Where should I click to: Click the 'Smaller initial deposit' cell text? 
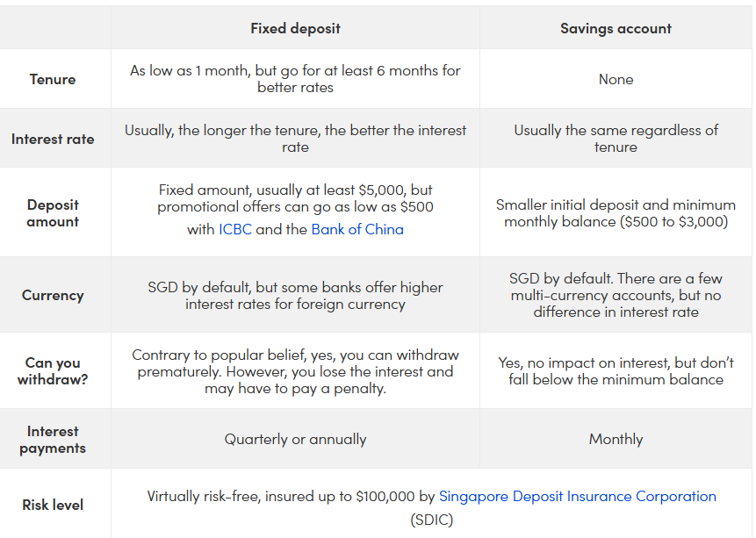tap(616, 213)
